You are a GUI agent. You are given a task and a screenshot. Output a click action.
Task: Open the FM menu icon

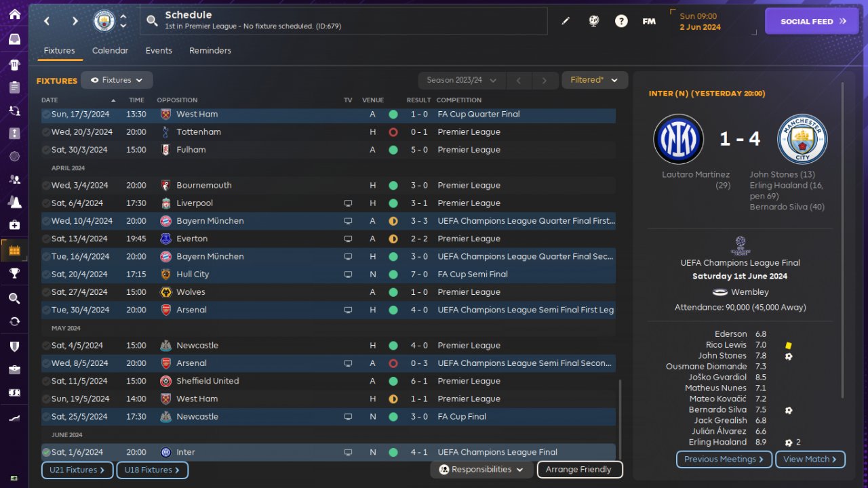[x=649, y=21]
